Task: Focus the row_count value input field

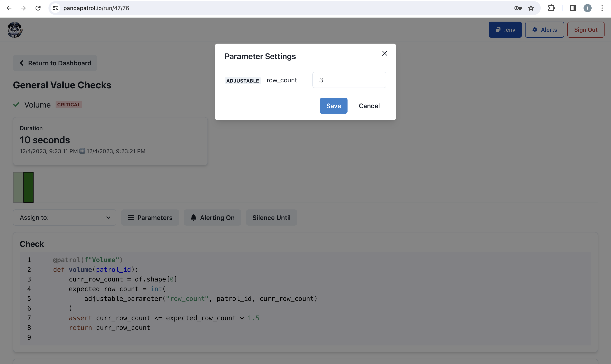Action: (349, 80)
